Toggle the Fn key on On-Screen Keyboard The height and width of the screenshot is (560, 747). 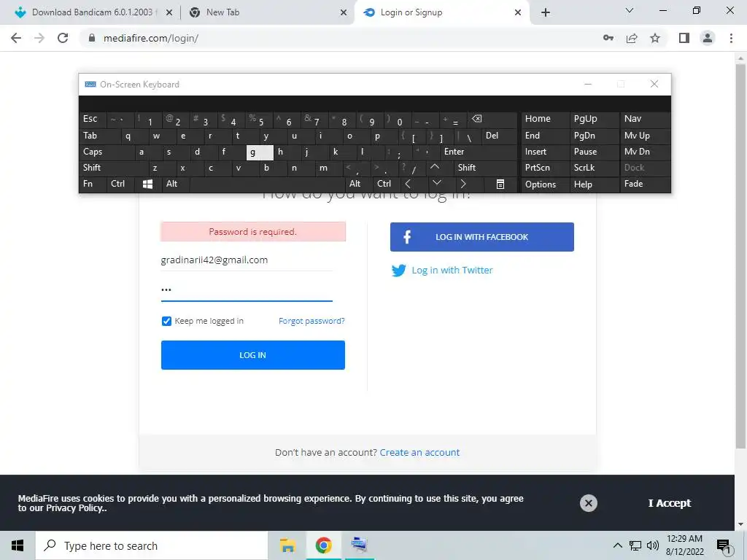[93, 184]
